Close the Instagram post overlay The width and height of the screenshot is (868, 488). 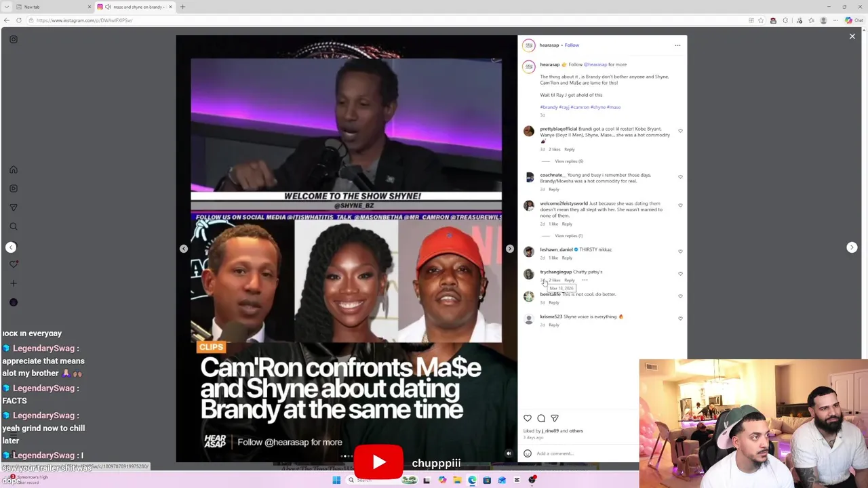coord(852,37)
